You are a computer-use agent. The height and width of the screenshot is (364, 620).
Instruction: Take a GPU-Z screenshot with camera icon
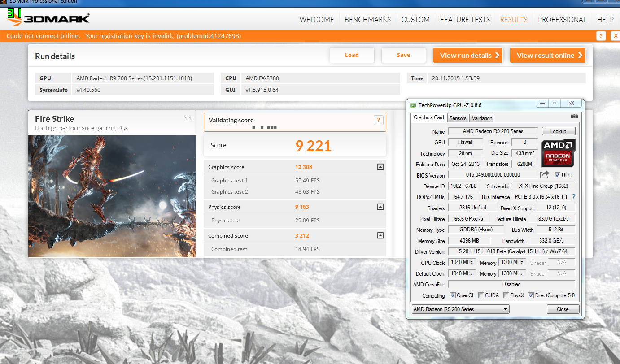click(574, 117)
